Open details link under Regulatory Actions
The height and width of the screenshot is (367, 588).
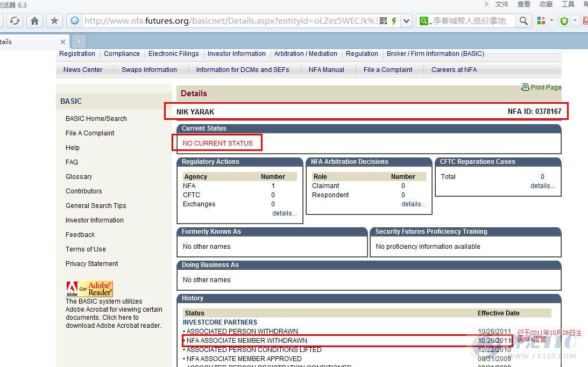click(x=284, y=213)
